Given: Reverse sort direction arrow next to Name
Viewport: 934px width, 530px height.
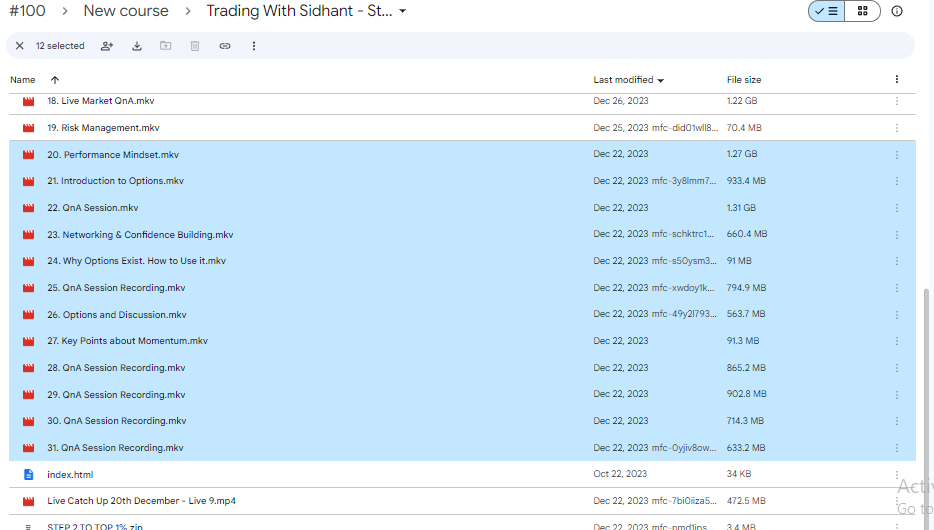Looking at the screenshot, I should click(54, 80).
